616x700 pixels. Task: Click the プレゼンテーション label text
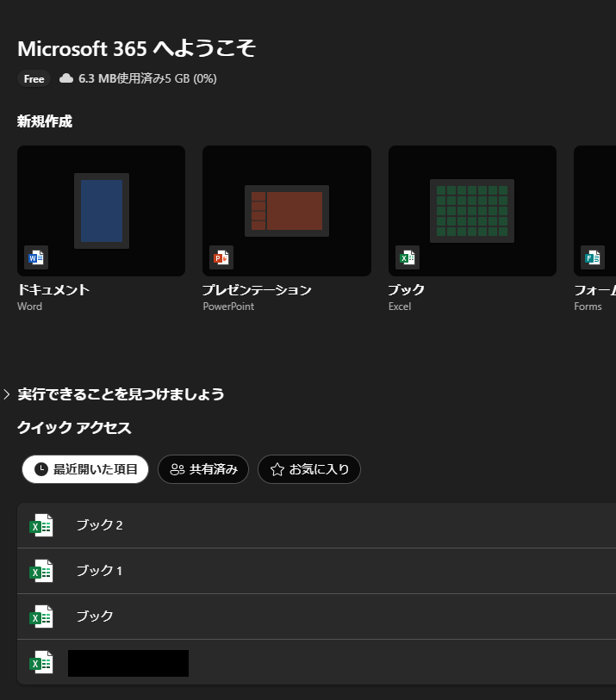pos(258,290)
